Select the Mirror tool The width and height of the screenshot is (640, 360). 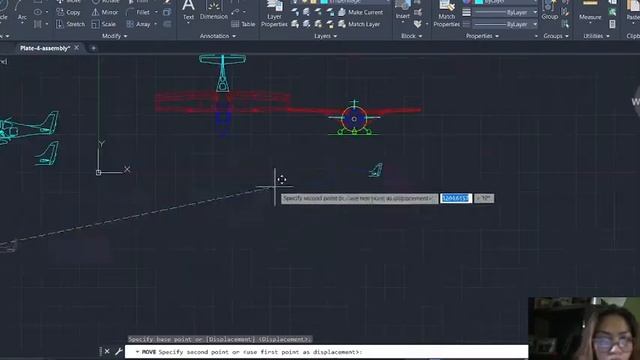(105, 12)
